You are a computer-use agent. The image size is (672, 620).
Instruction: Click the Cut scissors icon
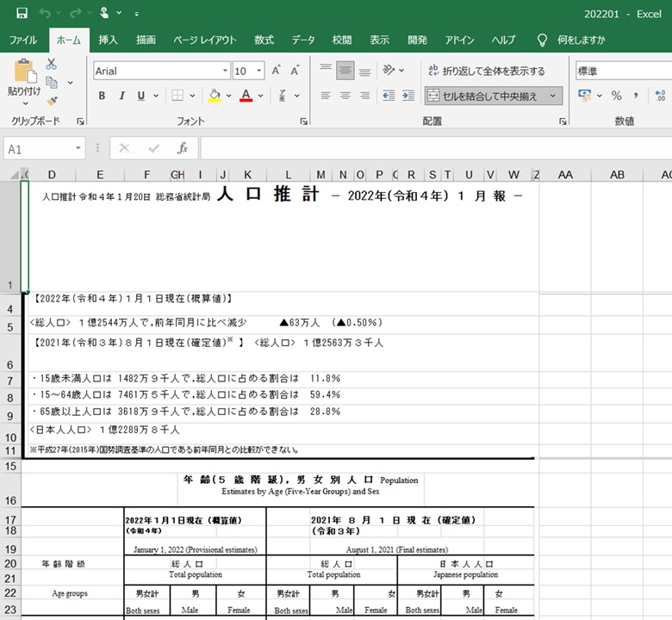[52, 64]
